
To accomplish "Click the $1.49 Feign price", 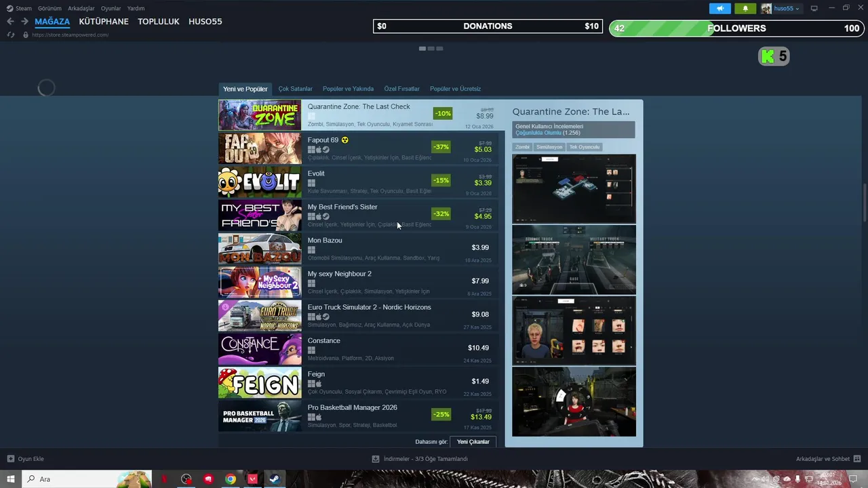I will (x=480, y=381).
